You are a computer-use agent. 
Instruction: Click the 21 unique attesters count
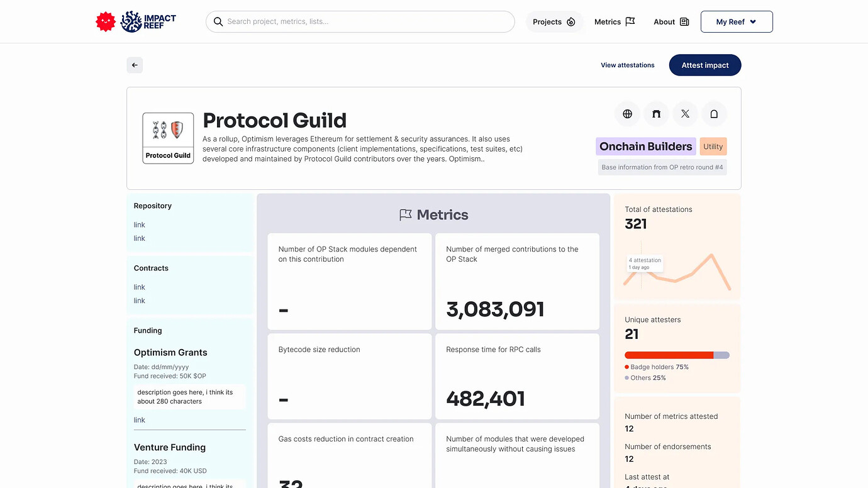point(632,334)
